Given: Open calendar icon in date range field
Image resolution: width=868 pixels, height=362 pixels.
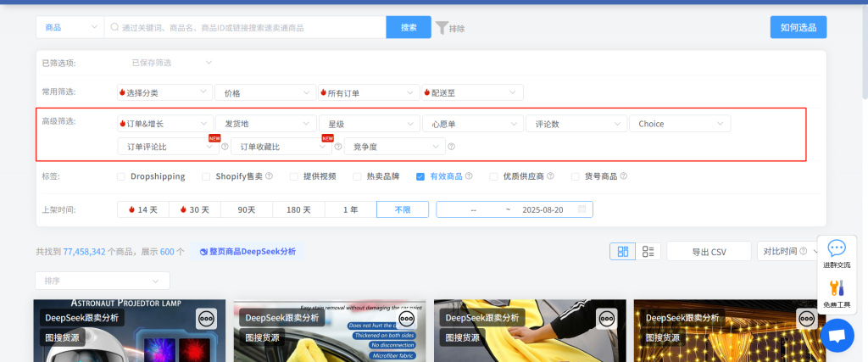Looking at the screenshot, I should [581, 209].
